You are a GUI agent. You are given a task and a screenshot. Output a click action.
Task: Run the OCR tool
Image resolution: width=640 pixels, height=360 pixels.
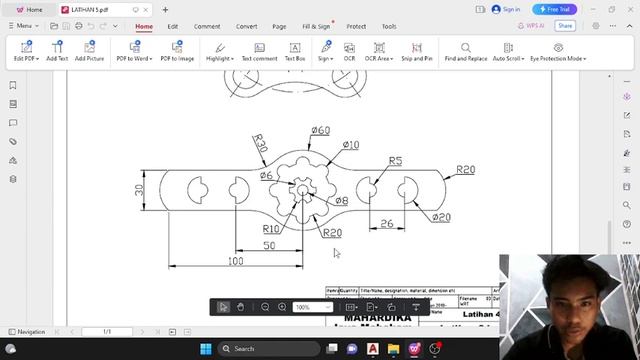point(349,51)
